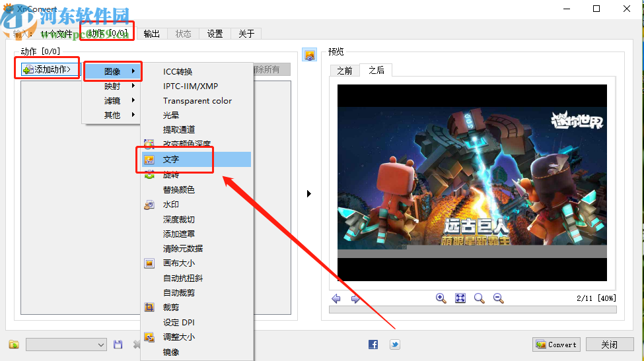Click the load script folder icon
Screen dimensions: 644x361
click(14, 345)
